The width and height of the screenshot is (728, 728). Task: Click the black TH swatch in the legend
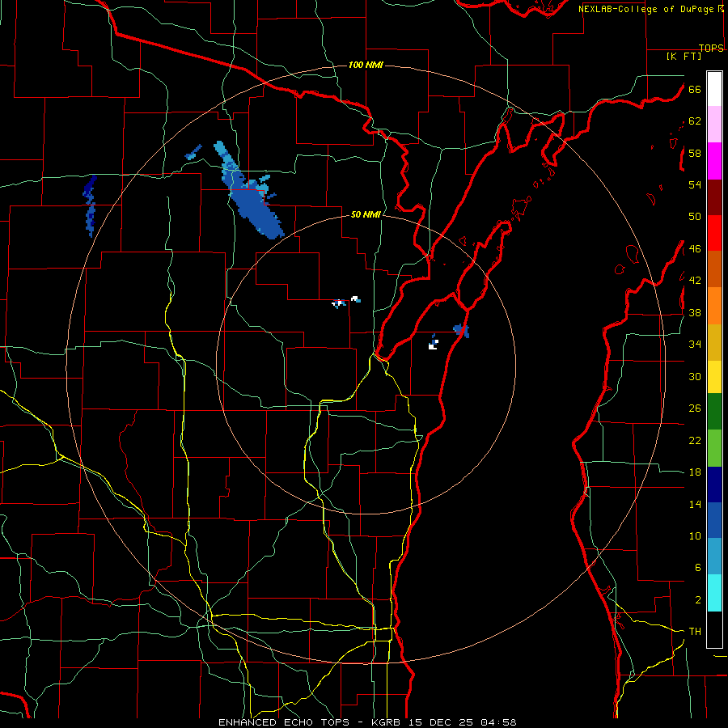(714, 629)
